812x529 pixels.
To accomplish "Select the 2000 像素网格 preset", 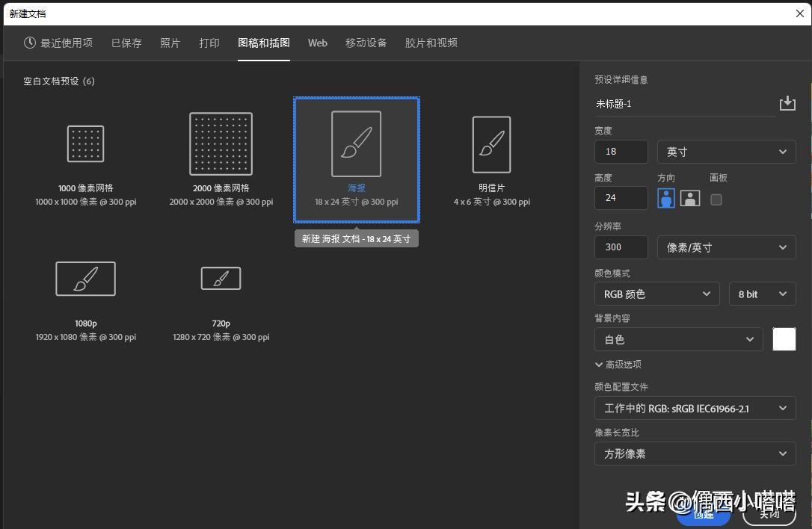I will (x=221, y=143).
